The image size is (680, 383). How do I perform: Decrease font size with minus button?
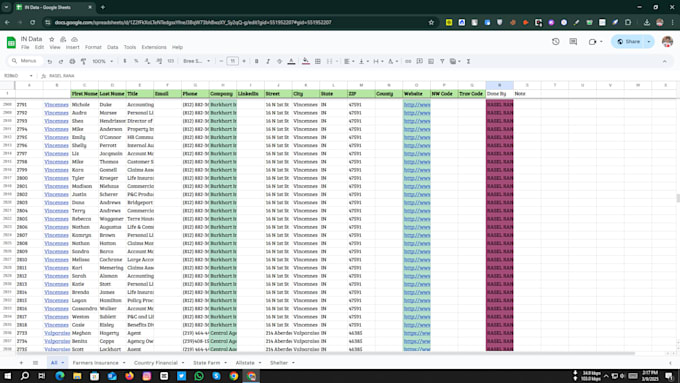[221, 61]
